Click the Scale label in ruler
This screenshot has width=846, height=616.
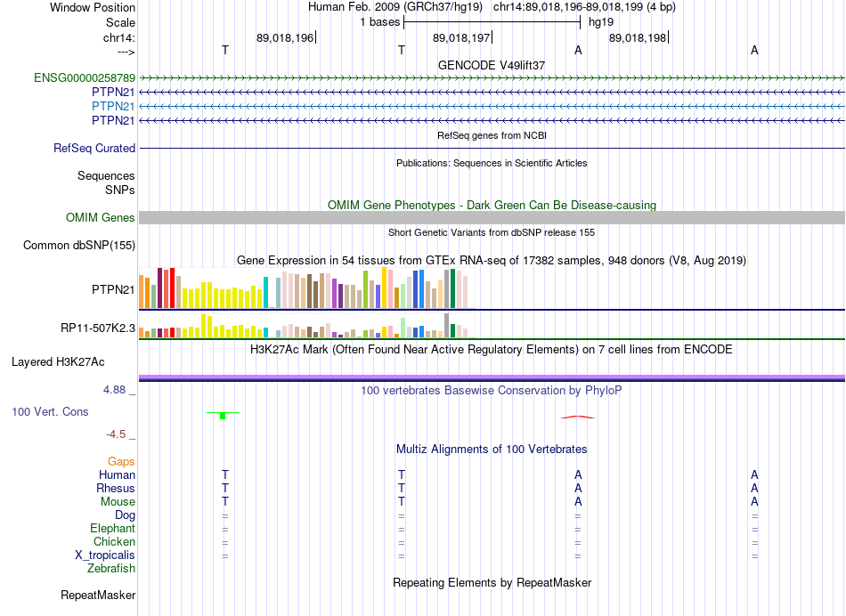[x=120, y=22]
